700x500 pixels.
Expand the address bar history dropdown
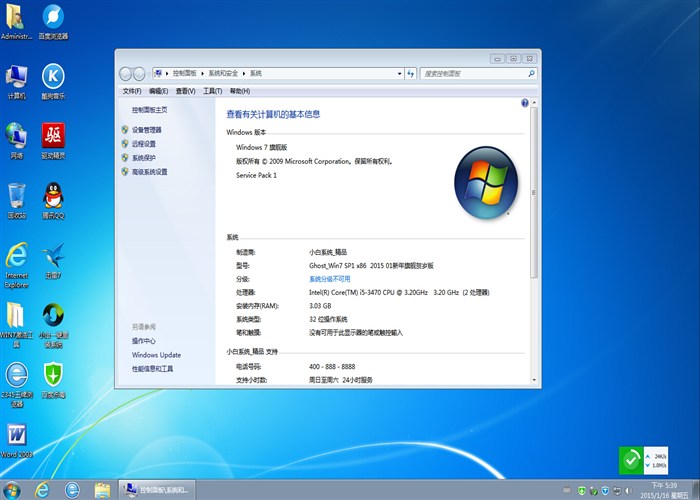pos(397,73)
